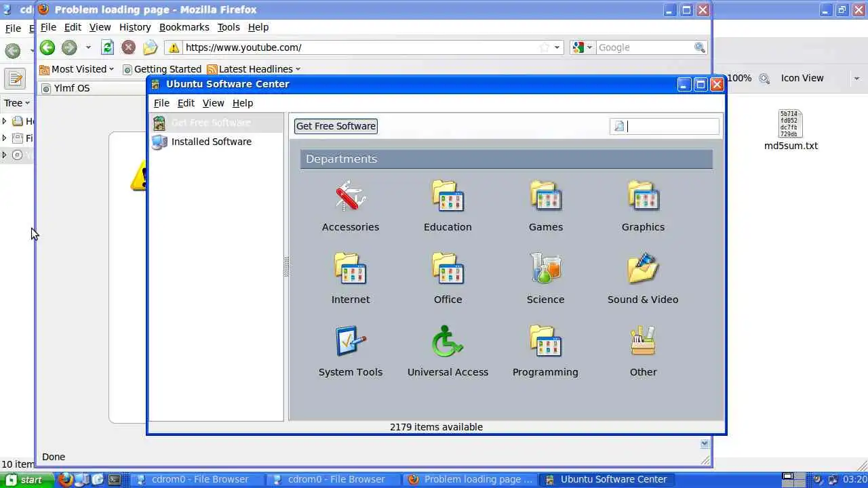Image resolution: width=868 pixels, height=488 pixels.
Task: Click Firefox home icon
Action: 150,47
